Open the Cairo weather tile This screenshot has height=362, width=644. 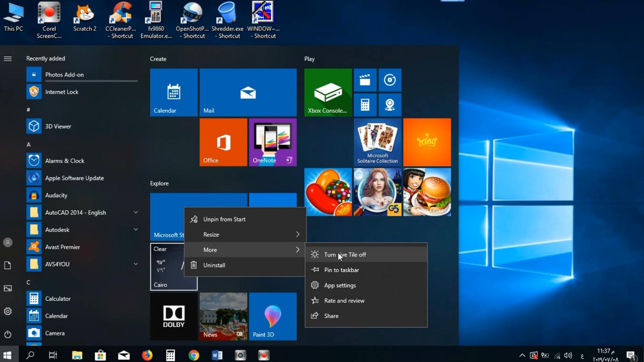point(167,267)
